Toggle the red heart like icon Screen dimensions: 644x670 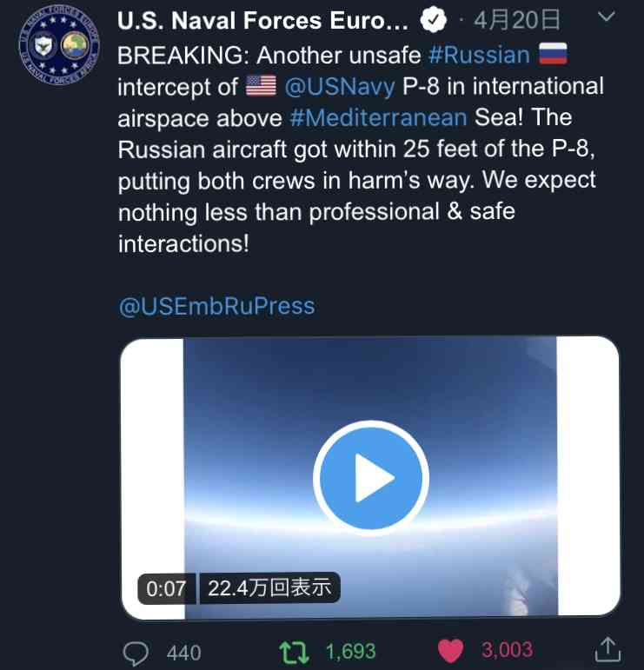click(x=450, y=651)
